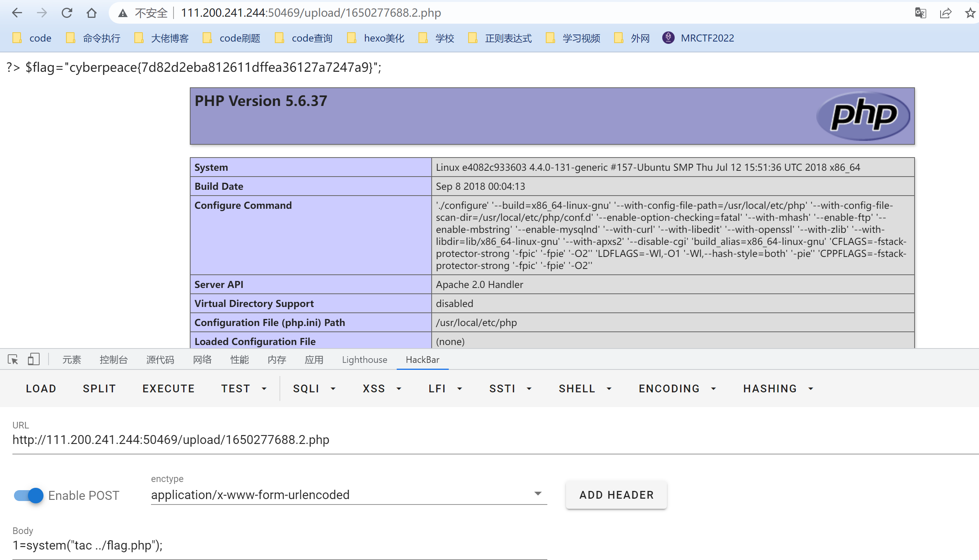Screen dimensions: 979x560
Task: Open the 大佬博客 bookmark folder
Action: (161, 38)
